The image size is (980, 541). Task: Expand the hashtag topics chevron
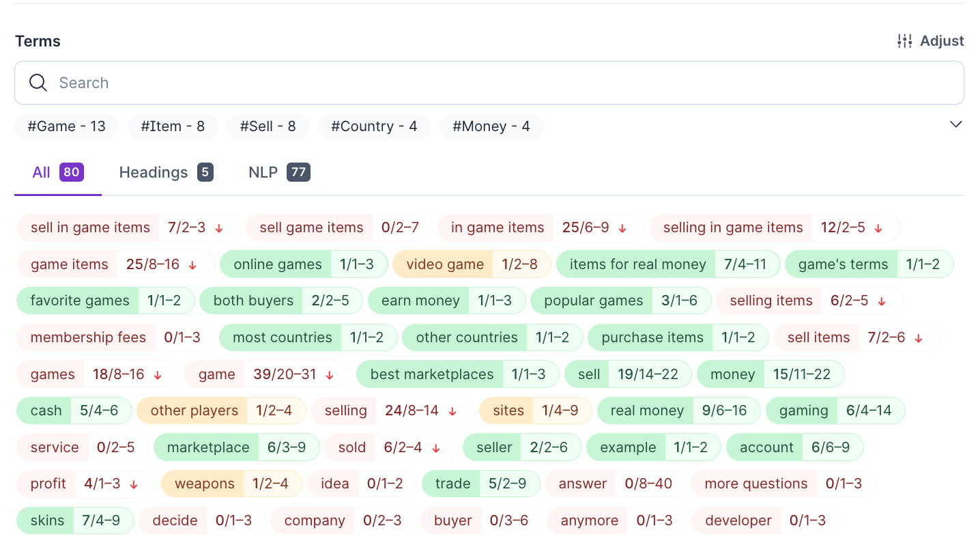955,124
